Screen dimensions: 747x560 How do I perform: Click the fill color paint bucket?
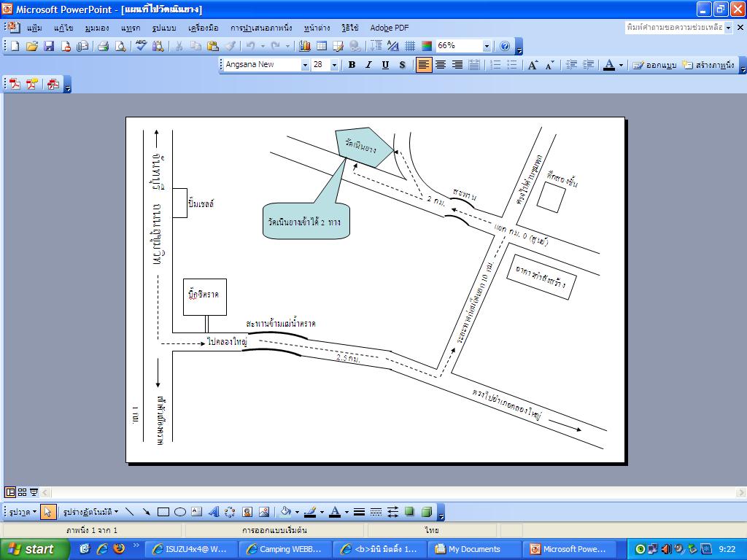pyautogui.click(x=286, y=512)
